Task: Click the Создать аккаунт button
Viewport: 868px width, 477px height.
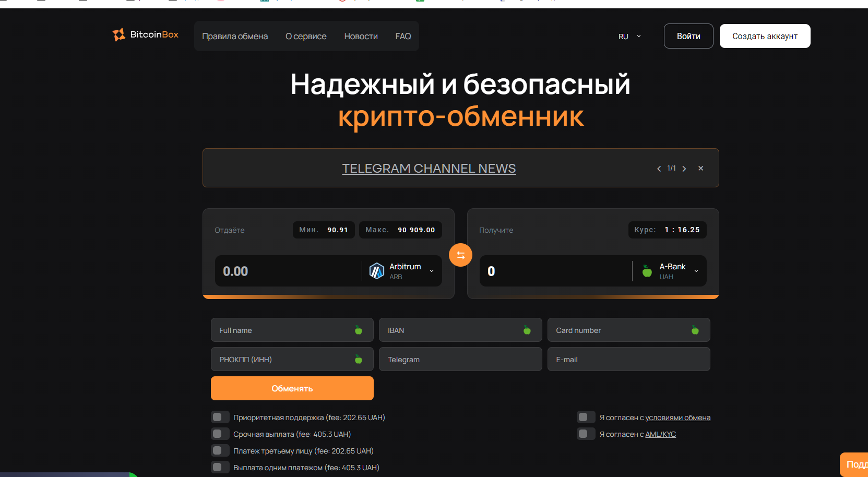Action: [x=765, y=36]
